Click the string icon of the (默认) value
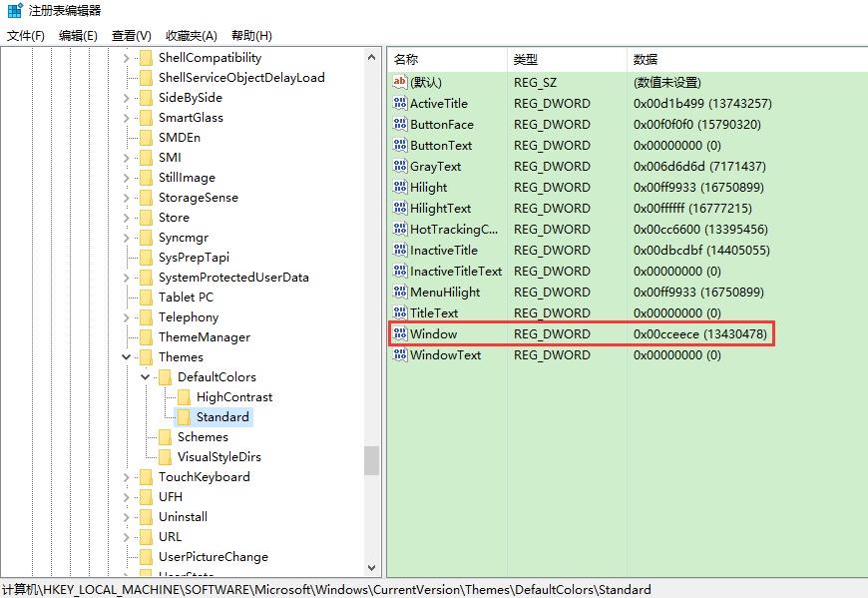868x598 pixels. point(400,82)
